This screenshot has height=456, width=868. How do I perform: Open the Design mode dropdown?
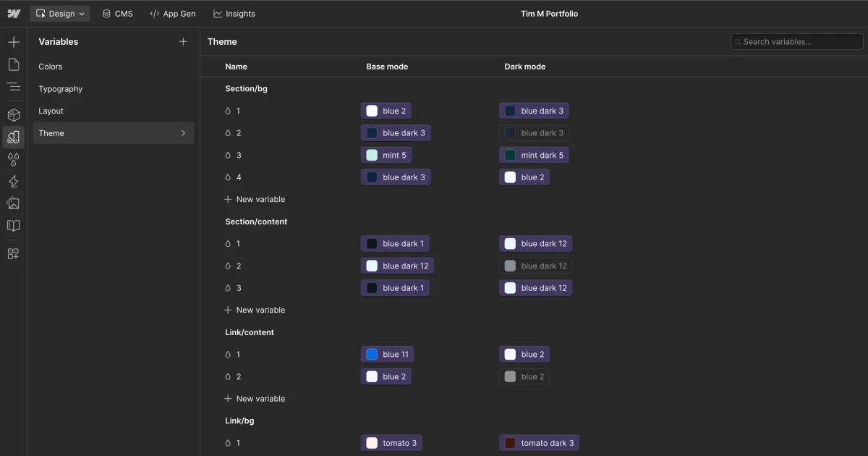(x=59, y=13)
